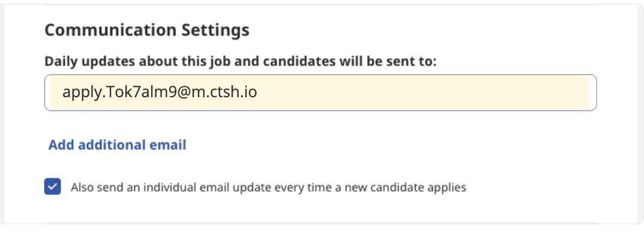Open additional email entry using the blue link
Viewport: 644px width, 234px height.
click(118, 145)
